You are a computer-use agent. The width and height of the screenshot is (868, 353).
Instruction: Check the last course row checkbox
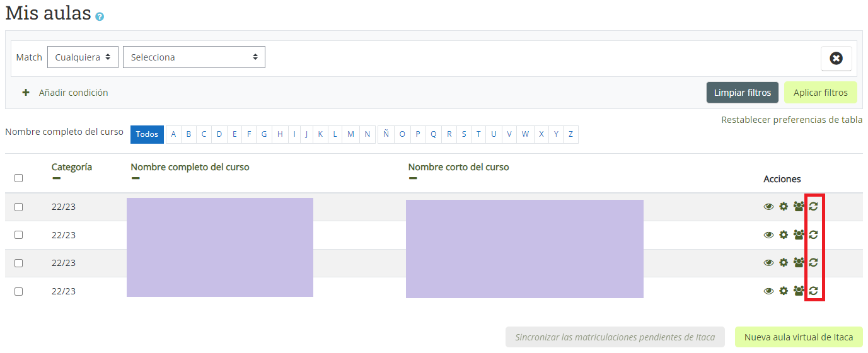(18, 291)
